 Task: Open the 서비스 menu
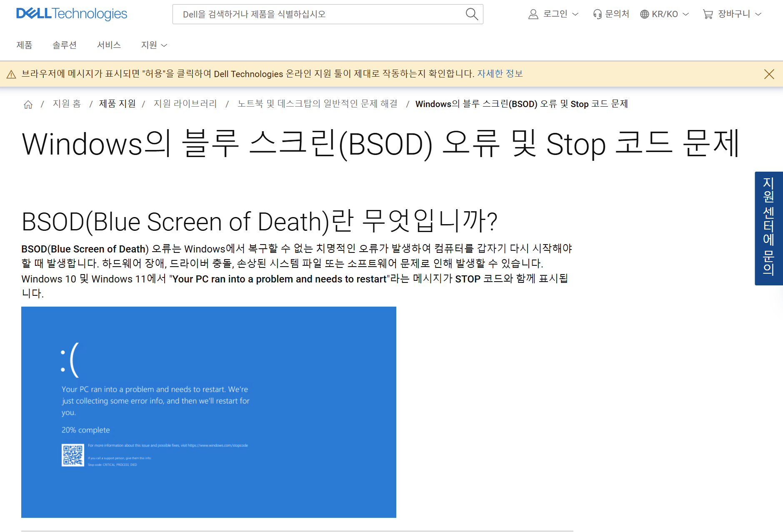point(109,45)
